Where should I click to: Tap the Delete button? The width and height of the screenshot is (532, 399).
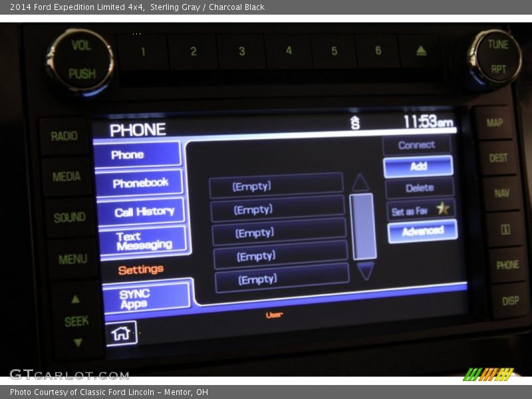(x=420, y=188)
